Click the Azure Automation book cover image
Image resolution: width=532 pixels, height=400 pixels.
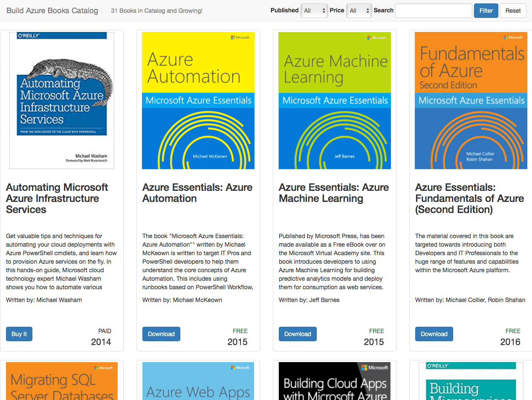click(198, 101)
